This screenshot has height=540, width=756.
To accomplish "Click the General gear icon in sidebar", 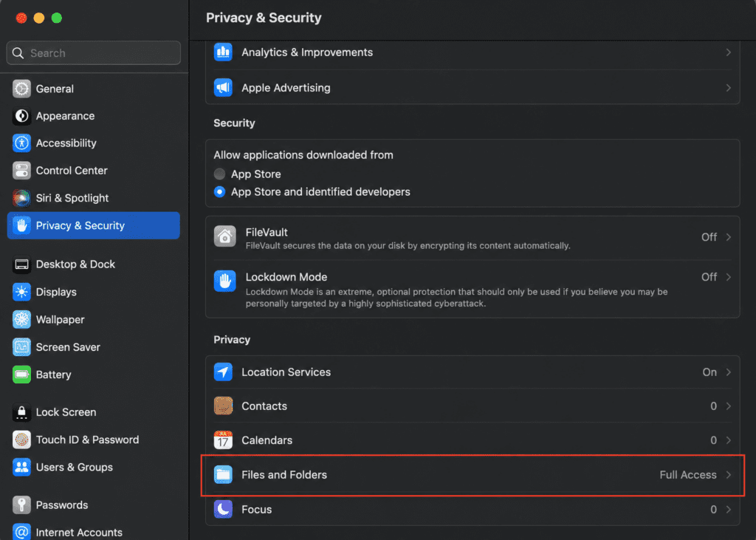I will tap(21, 89).
